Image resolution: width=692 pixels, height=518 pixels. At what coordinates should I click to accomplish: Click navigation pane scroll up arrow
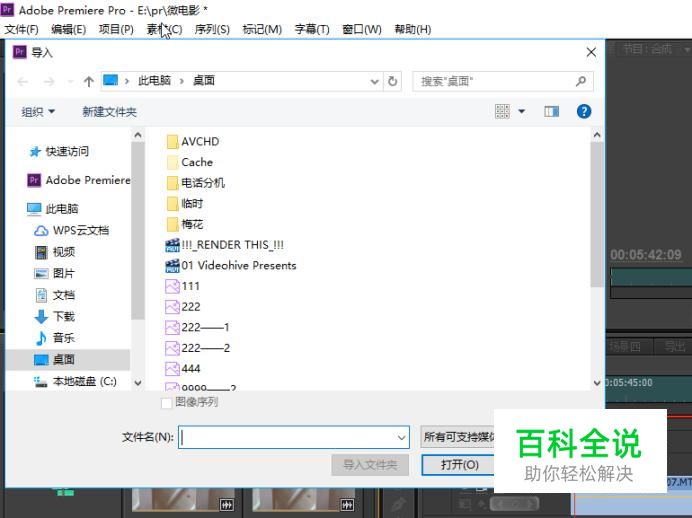138,135
